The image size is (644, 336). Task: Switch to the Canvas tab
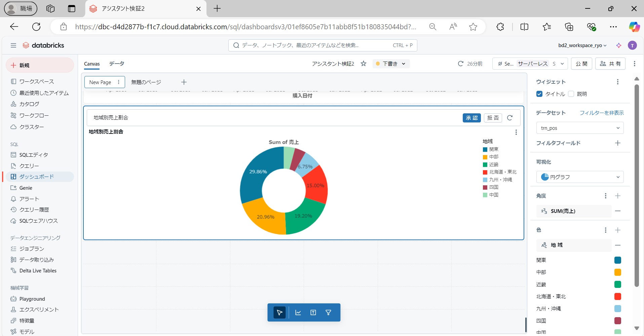92,64
